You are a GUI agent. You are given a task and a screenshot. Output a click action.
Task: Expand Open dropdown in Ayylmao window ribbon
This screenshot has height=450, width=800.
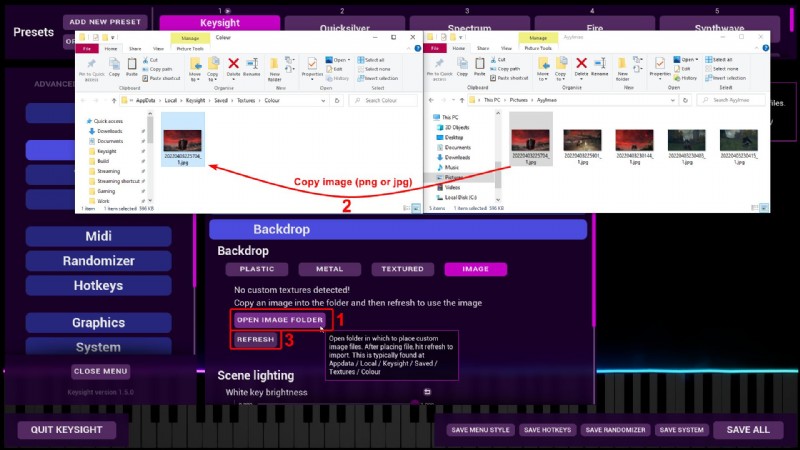[x=696, y=60]
